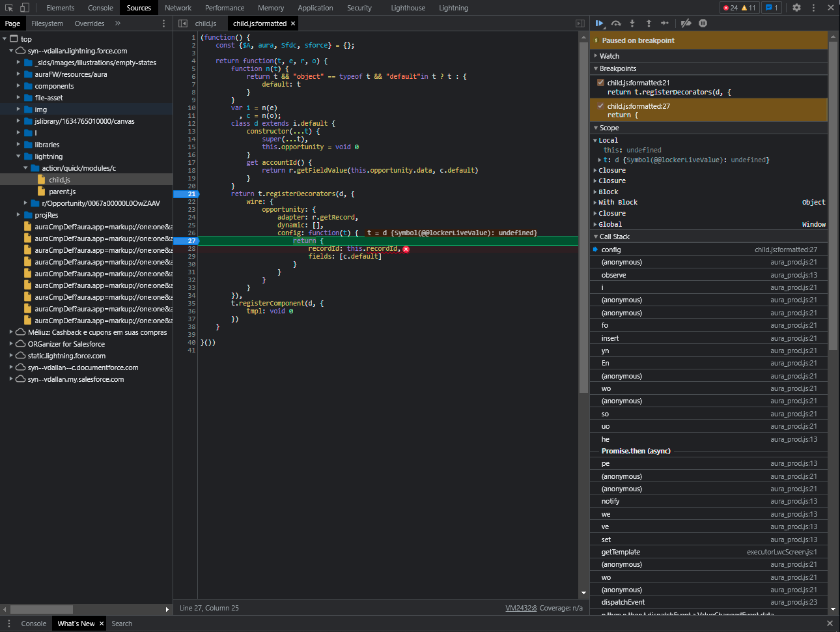This screenshot has width=840, height=632.
Task: Switch to the Network tab
Action: tap(178, 8)
